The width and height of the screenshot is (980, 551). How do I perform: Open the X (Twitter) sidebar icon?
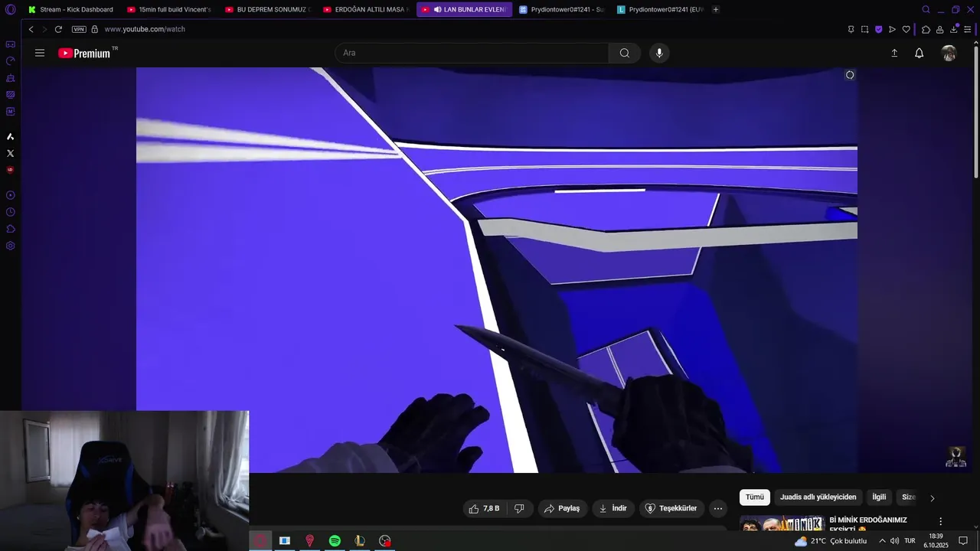click(10, 153)
